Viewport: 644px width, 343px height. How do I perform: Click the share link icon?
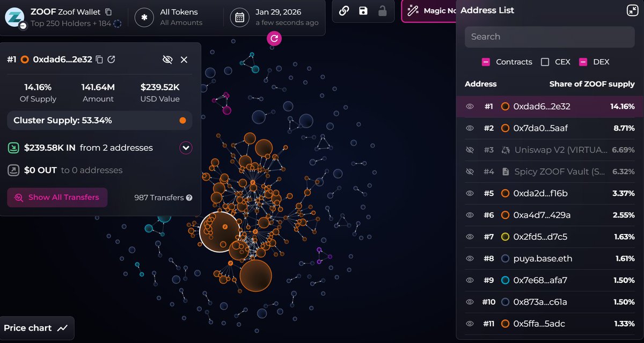345,11
